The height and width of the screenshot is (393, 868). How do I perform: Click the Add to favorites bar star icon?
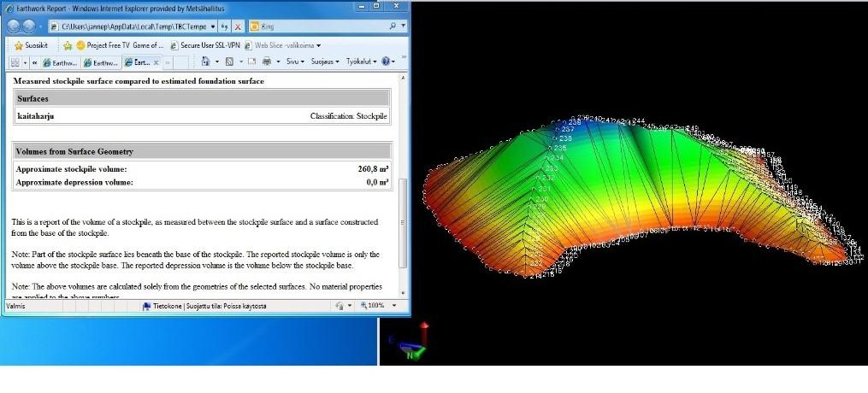coord(68,45)
